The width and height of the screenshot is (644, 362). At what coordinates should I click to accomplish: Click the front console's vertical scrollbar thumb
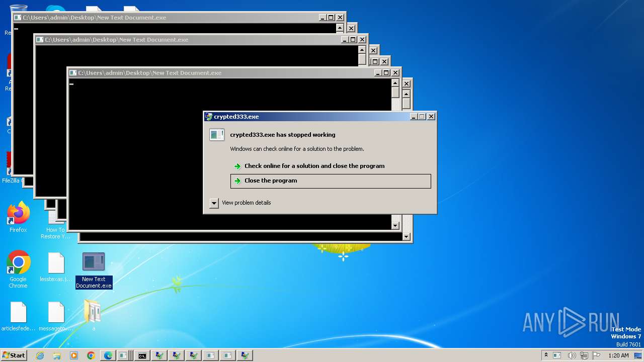coord(395,93)
